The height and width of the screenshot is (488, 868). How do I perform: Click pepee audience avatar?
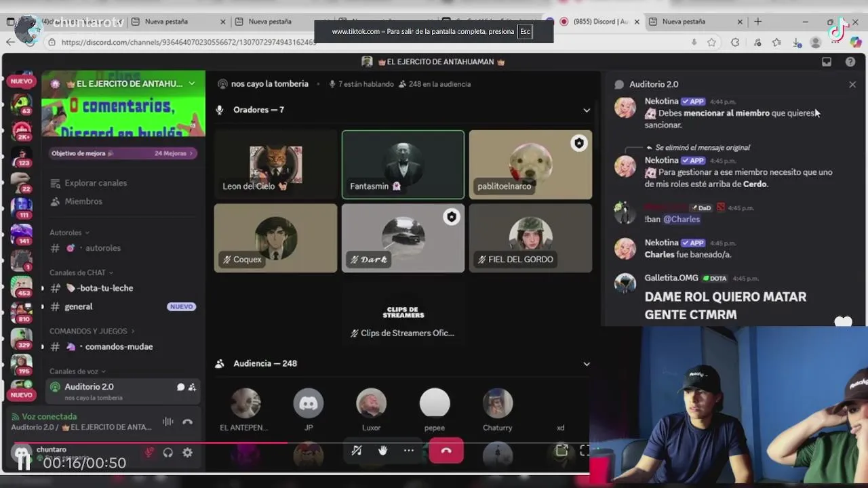click(435, 403)
